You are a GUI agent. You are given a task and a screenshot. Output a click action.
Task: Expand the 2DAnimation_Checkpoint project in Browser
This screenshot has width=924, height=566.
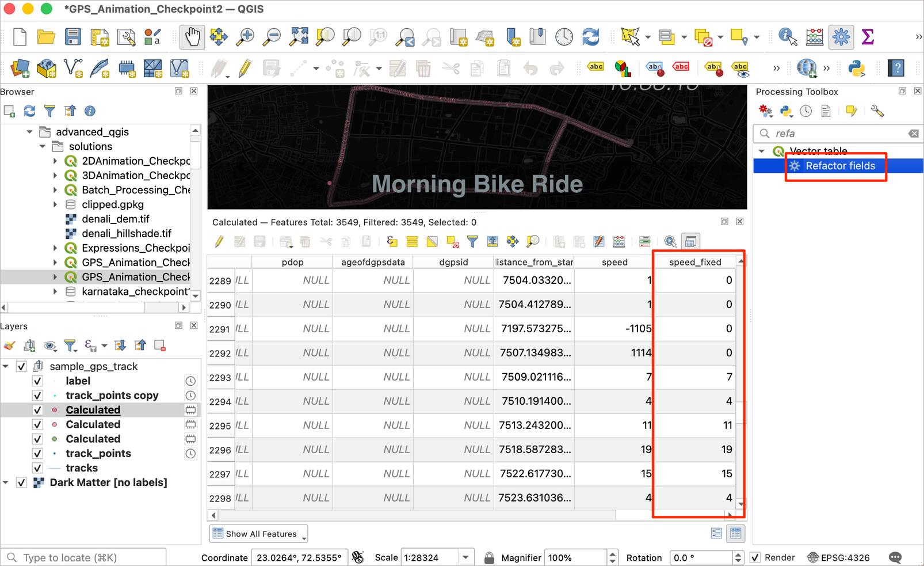[55, 161]
